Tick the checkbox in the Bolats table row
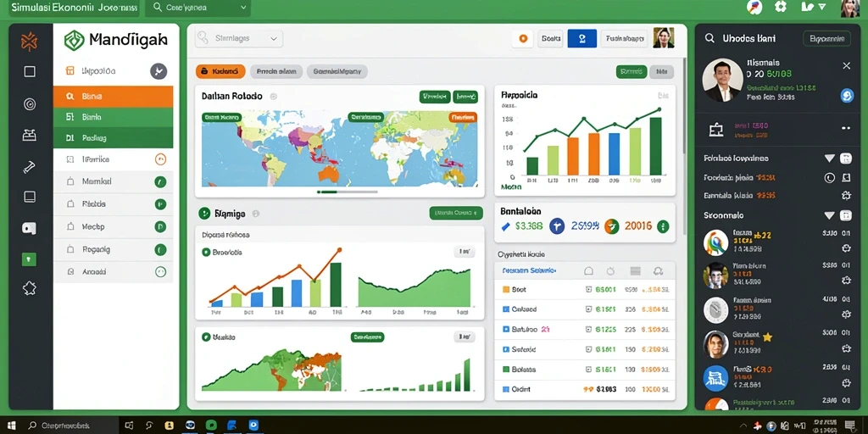The height and width of the screenshot is (434, 868). [589, 370]
